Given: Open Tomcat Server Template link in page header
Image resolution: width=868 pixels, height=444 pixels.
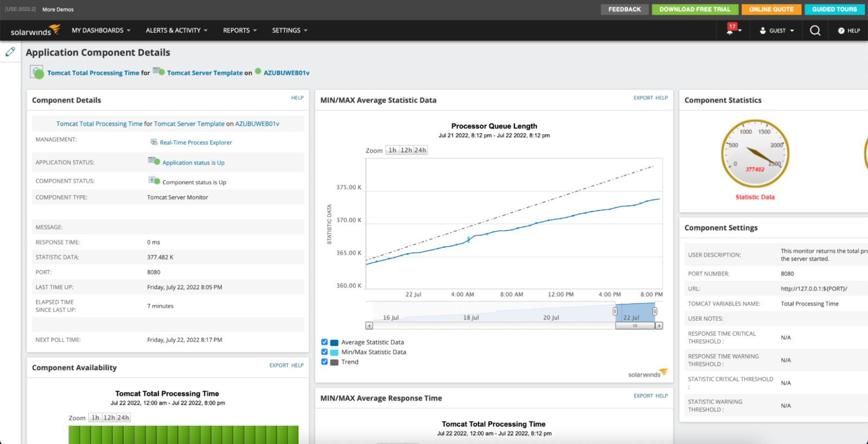Looking at the screenshot, I should (x=205, y=73).
